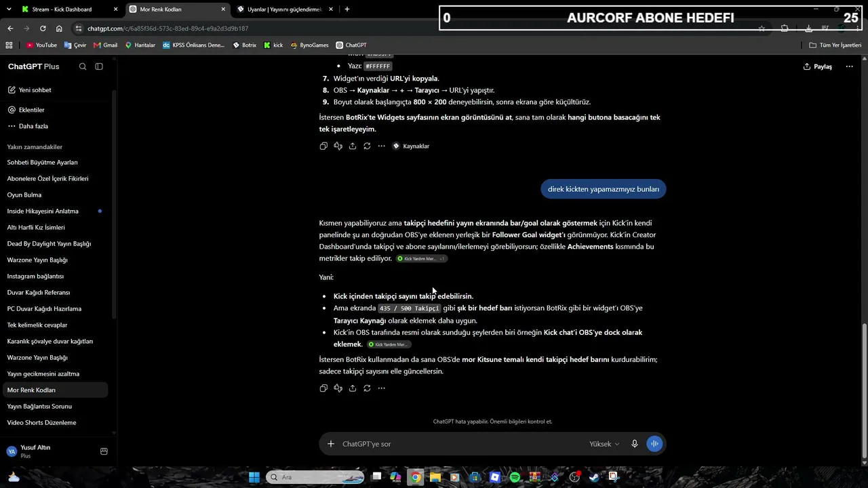Screen dimensions: 868x488
Task: Copy the last response about Kitsune hedef barı
Action: coord(323,388)
